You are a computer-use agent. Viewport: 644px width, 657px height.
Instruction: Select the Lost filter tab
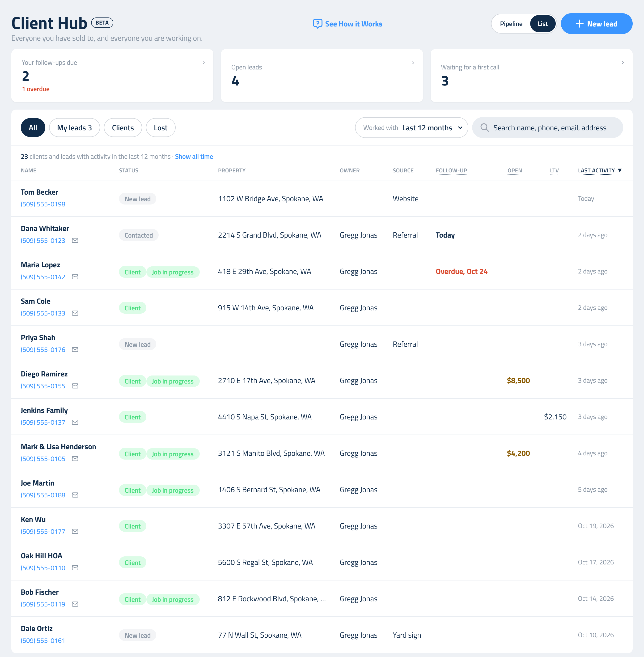[x=161, y=128]
